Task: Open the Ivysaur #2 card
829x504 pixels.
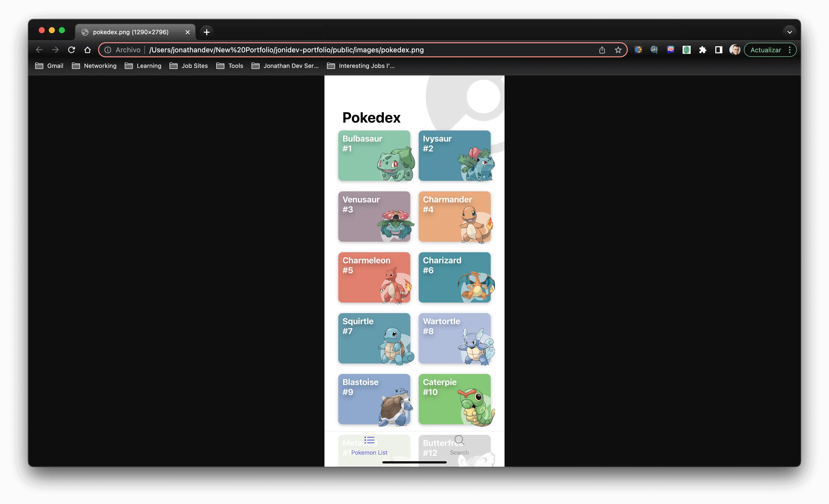Action: (x=454, y=156)
